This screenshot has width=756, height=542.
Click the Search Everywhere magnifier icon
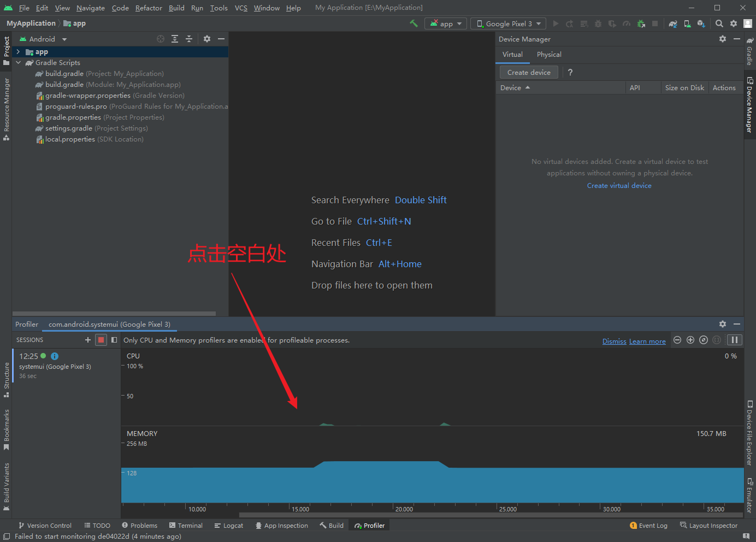pos(719,23)
